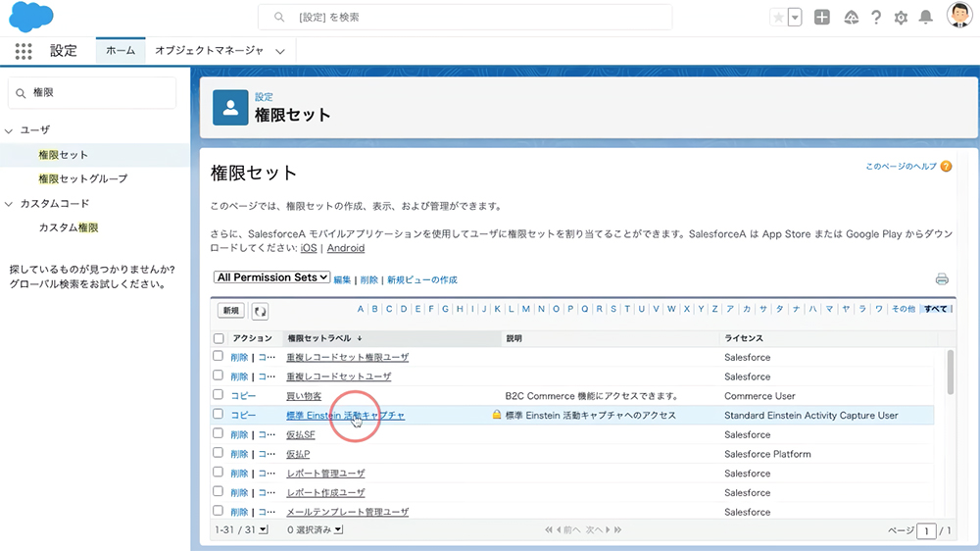This screenshot has width=980, height=551.
Task: Click the print view printer icon
Action: pyautogui.click(x=942, y=279)
